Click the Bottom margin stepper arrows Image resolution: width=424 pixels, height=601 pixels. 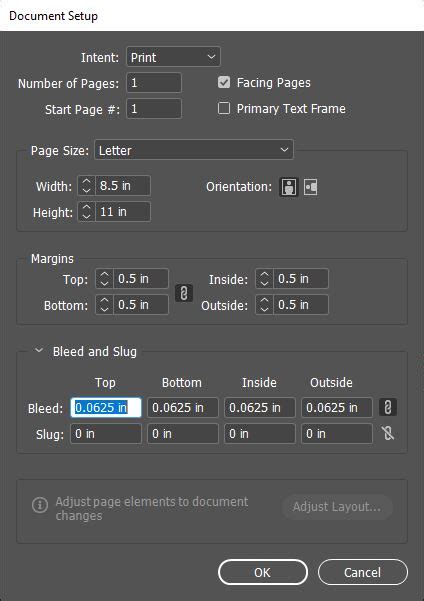(x=104, y=305)
